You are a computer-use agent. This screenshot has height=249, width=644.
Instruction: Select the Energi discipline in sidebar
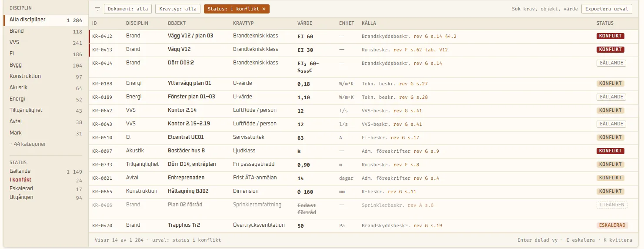pos(46,99)
